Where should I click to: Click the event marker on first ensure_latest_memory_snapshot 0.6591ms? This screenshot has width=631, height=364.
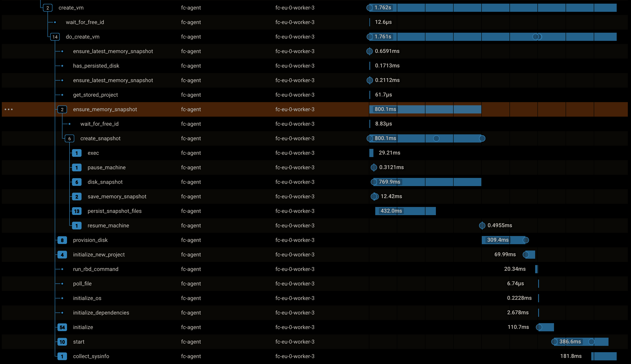pyautogui.click(x=369, y=51)
